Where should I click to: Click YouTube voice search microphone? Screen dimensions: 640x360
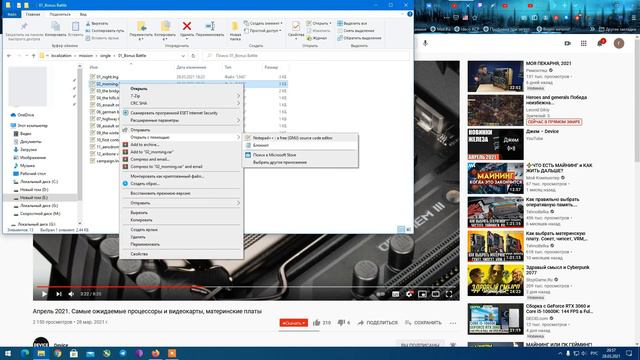[x=425, y=43]
